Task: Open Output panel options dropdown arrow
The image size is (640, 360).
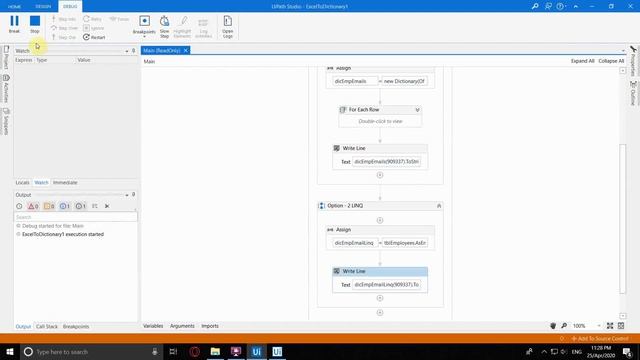Action: (x=127, y=195)
